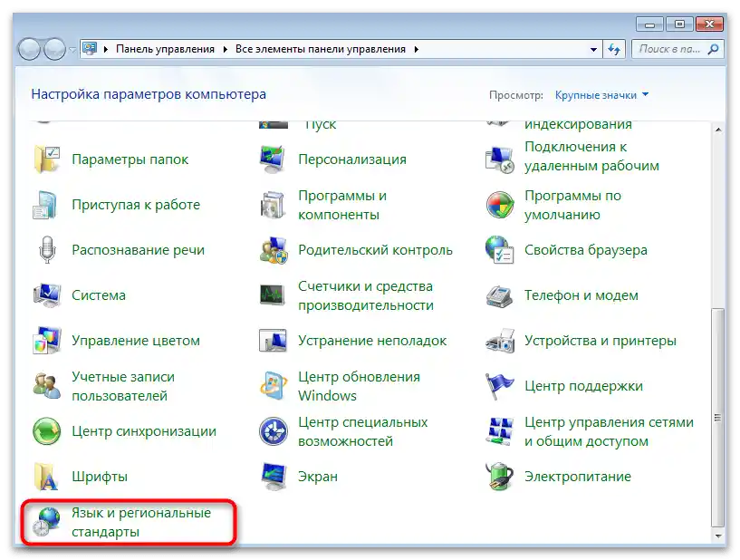Screen dimensions: 740x560
Task: Click Все элементы панели управления breadcrumb
Action: (x=321, y=49)
